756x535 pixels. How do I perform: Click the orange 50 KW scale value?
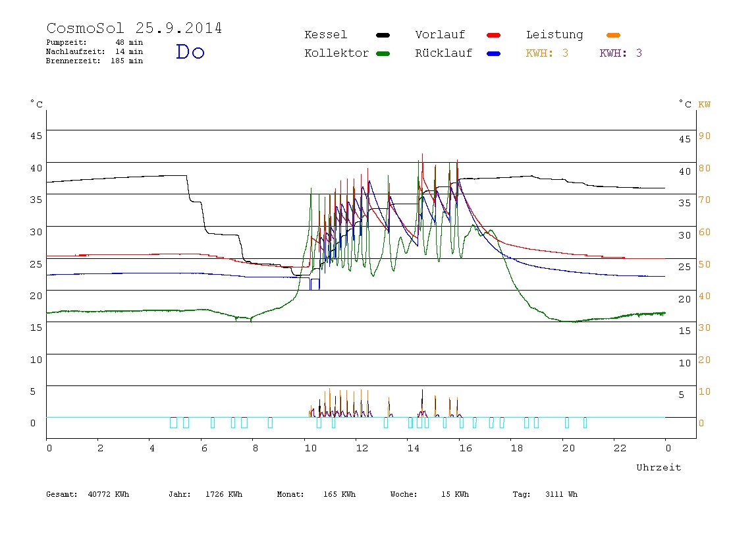point(705,264)
